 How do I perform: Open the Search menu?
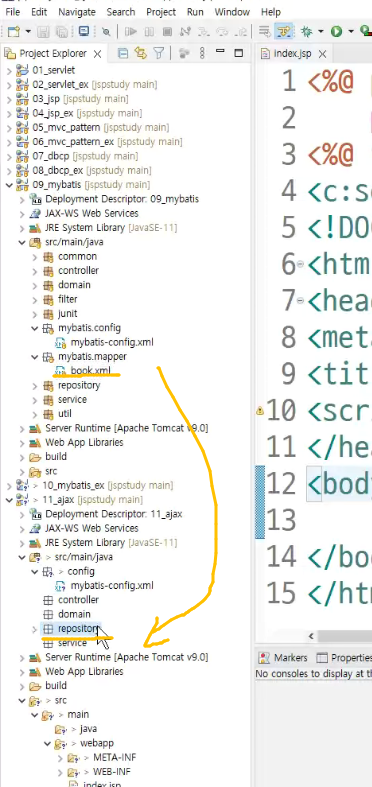click(121, 12)
